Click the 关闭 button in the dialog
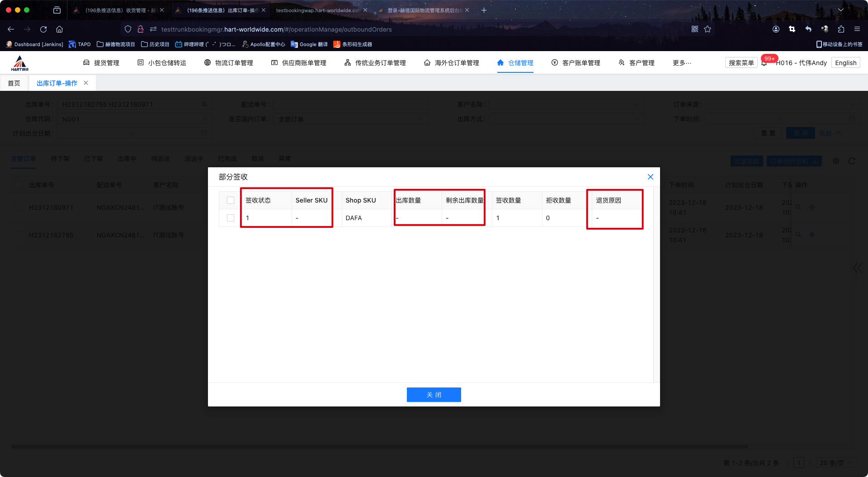868x477 pixels. [434, 395]
